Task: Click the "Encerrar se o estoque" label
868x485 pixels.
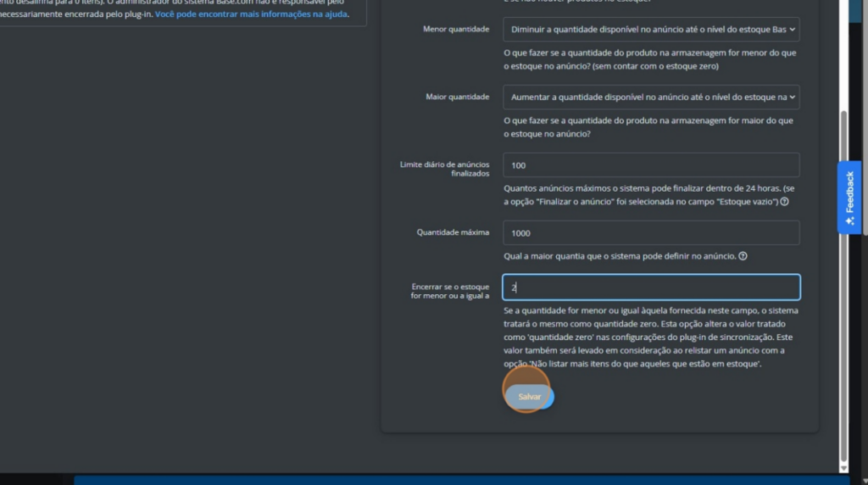Action: [x=450, y=291]
